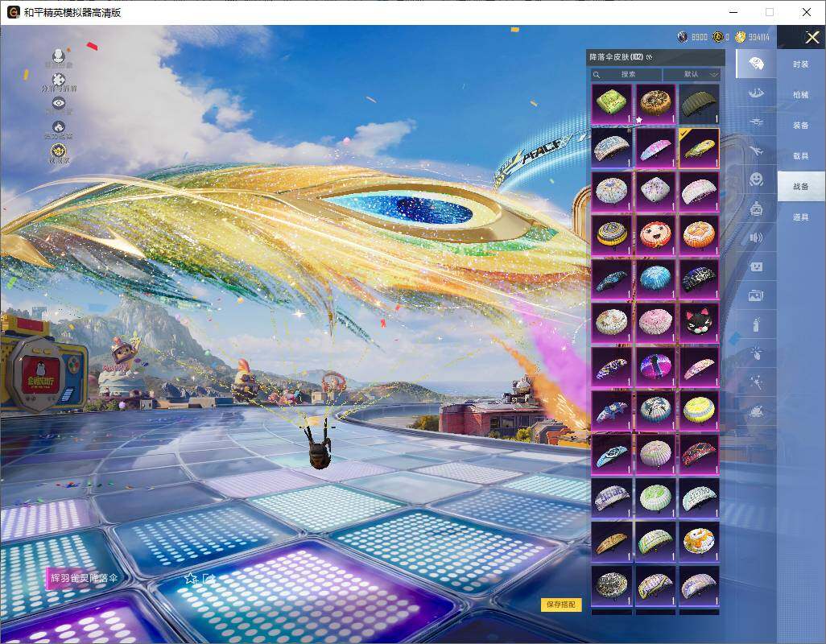Screen dimensions: 826x644
Task: Switch to the 时装 tab
Action: (x=801, y=64)
